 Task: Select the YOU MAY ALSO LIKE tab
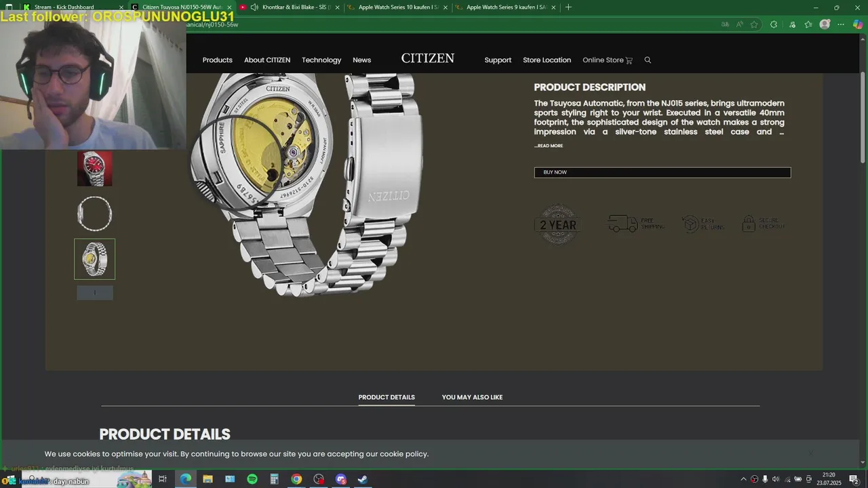(x=472, y=397)
